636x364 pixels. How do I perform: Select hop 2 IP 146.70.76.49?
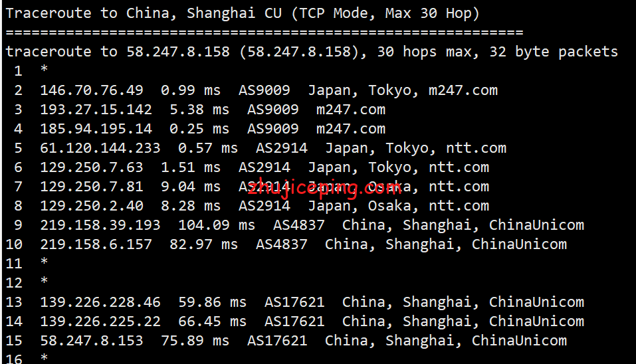point(92,90)
